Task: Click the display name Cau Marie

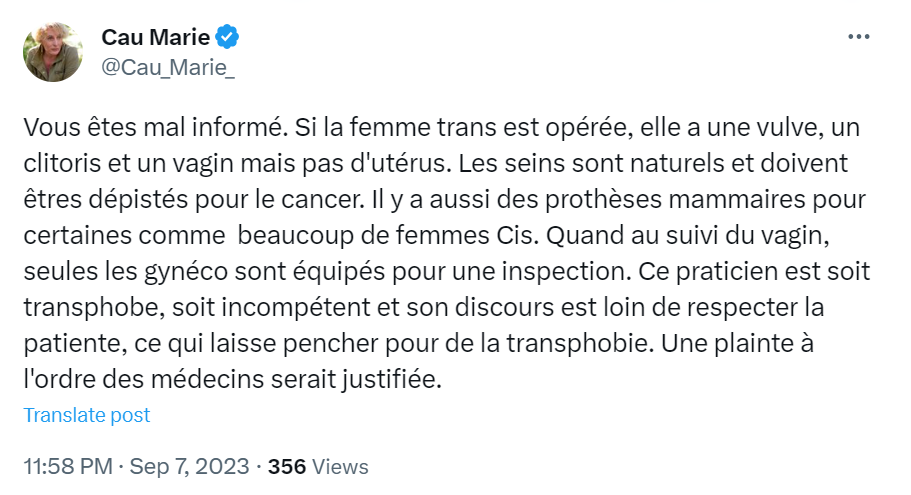Action: click(x=156, y=37)
